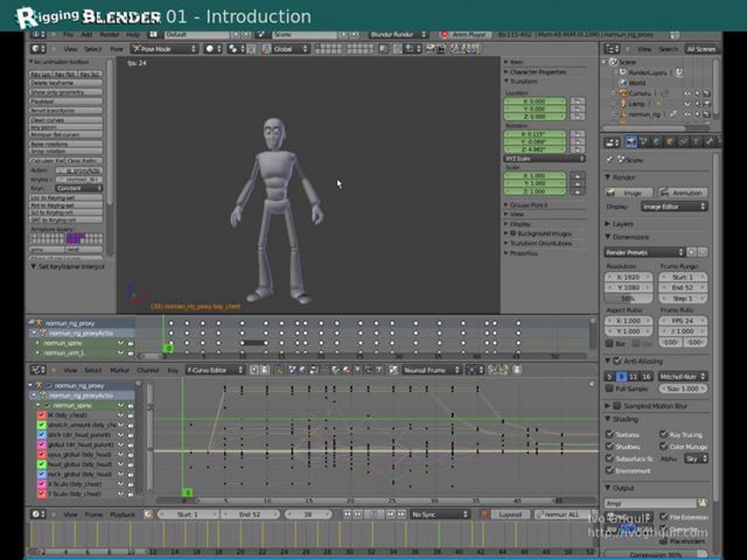This screenshot has height=560, width=747.
Task: Open the Global orientation dropdown
Action: coord(286,49)
